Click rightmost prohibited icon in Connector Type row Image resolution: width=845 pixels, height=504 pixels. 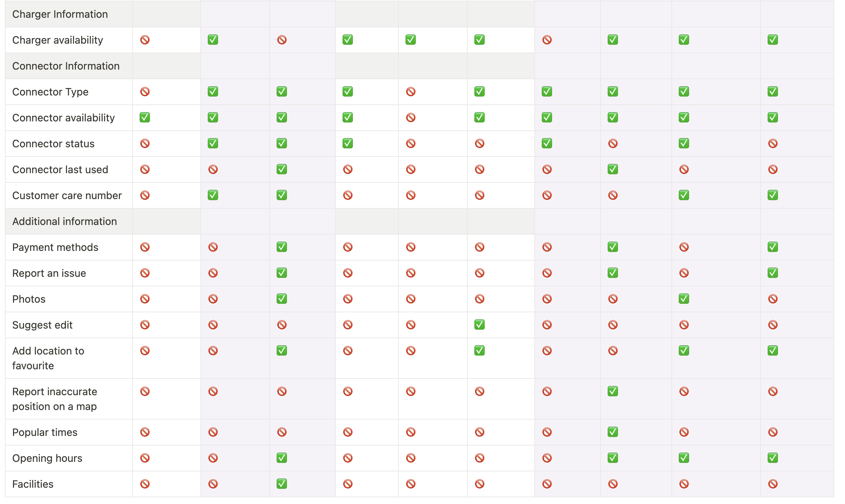pos(410,91)
